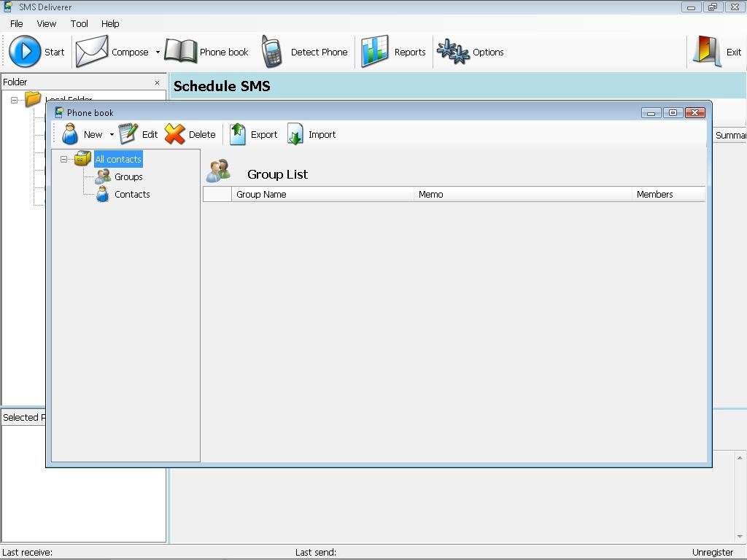Click the Exit door icon
747x560 pixels.
tap(706, 52)
